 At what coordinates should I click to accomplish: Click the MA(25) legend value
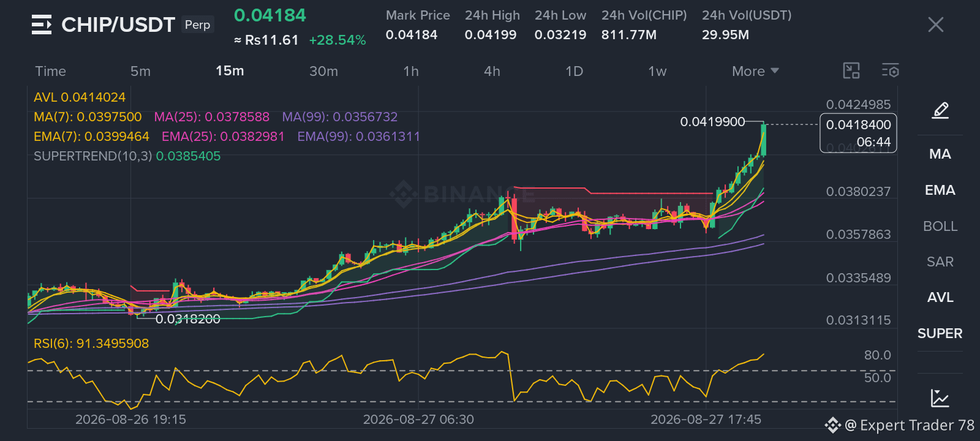click(x=212, y=117)
